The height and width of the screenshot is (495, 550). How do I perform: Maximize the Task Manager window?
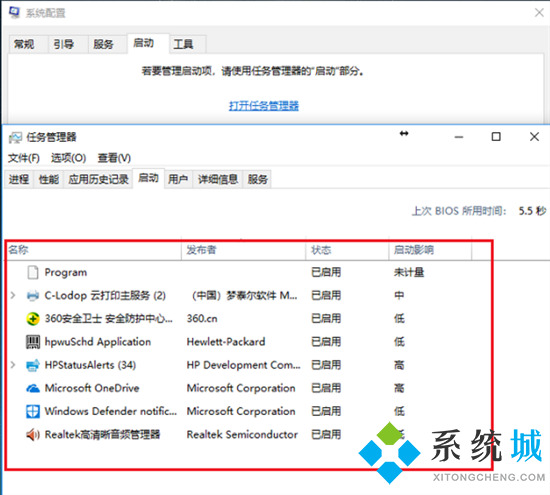496,137
